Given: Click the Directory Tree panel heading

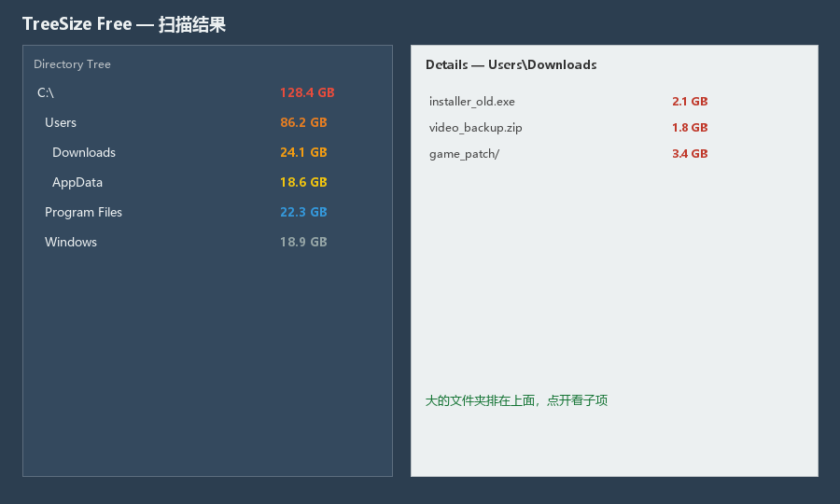Looking at the screenshot, I should 72,64.
